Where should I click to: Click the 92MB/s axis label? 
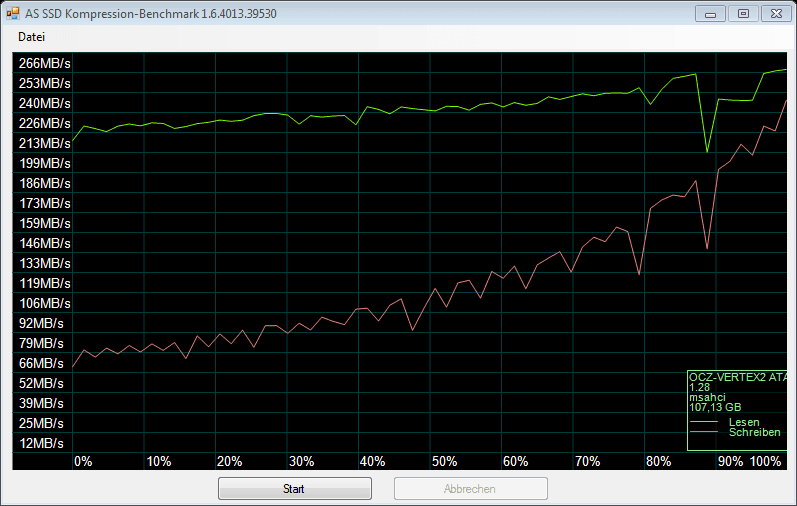(x=41, y=323)
